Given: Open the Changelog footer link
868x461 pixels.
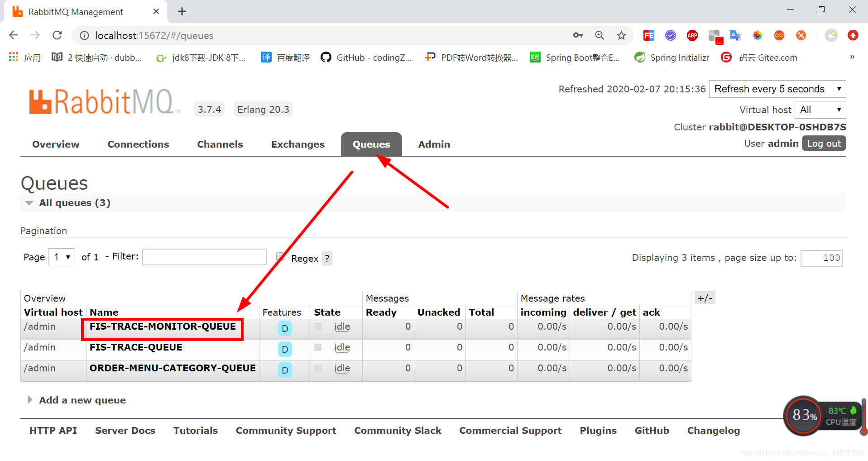Looking at the screenshot, I should (x=714, y=431).
